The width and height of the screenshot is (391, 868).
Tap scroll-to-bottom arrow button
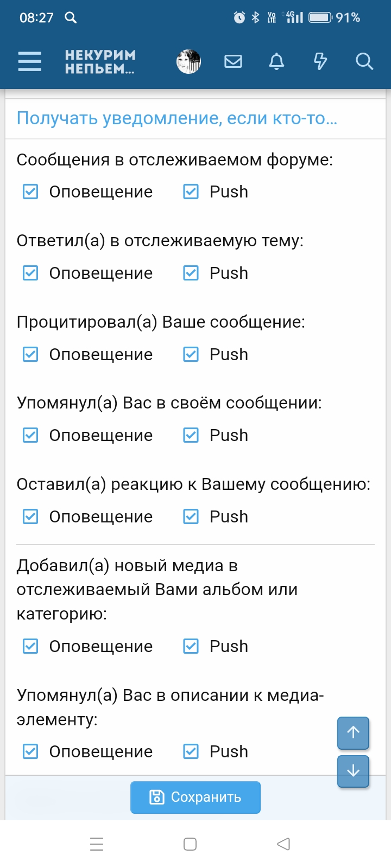point(353,770)
